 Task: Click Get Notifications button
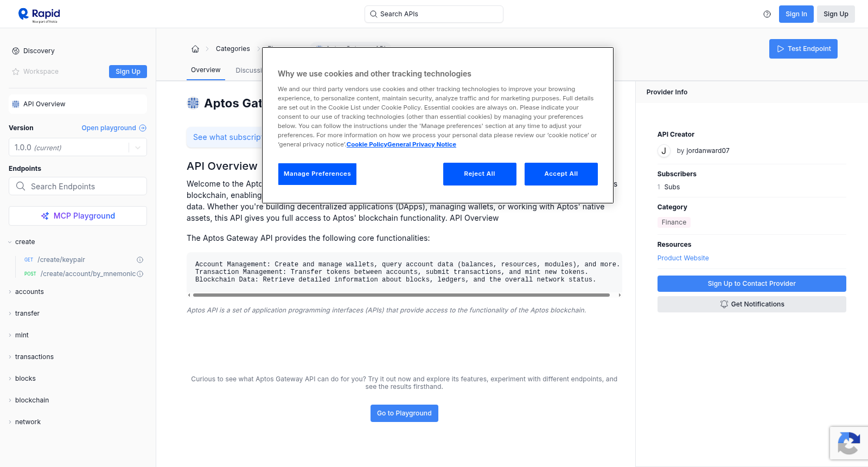pos(752,304)
